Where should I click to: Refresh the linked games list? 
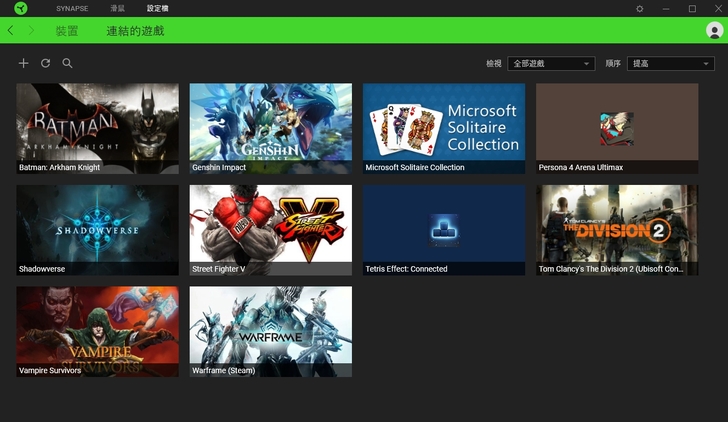coord(45,63)
